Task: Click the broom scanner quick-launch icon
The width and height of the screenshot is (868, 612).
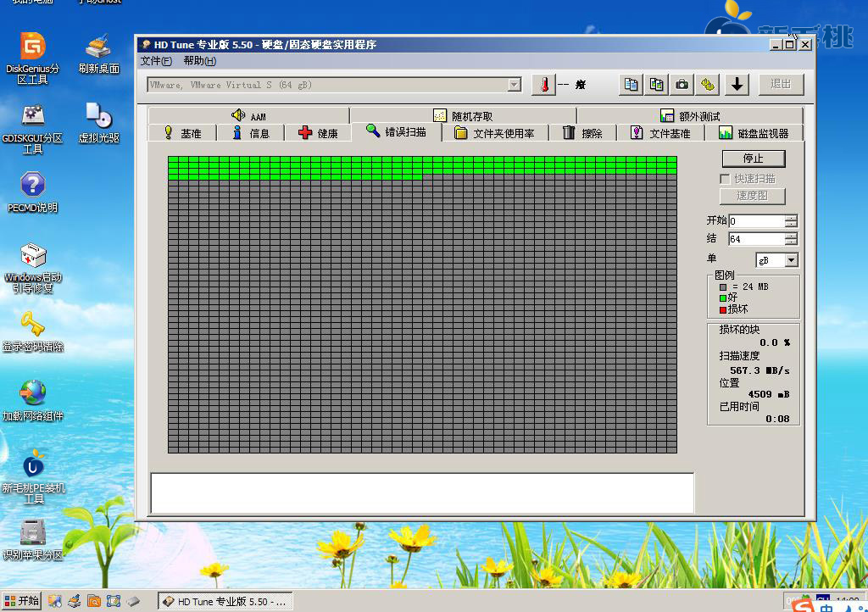Action: point(75,601)
